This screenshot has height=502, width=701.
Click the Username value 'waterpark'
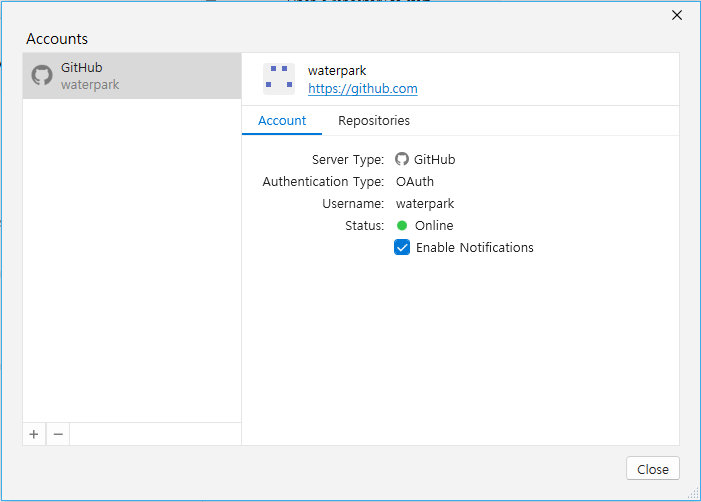coord(425,204)
